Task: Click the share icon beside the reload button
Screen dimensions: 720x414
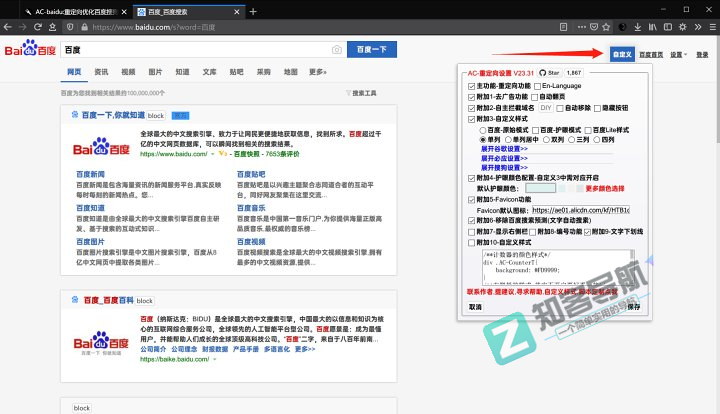Action: point(52,27)
